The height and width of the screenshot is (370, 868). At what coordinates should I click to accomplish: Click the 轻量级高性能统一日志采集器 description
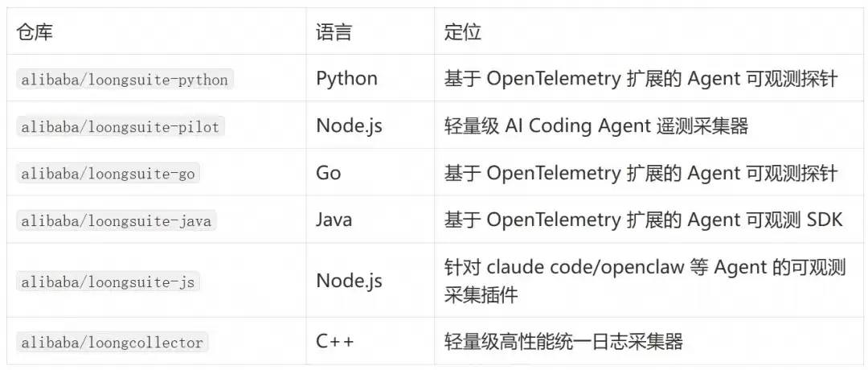tap(563, 341)
